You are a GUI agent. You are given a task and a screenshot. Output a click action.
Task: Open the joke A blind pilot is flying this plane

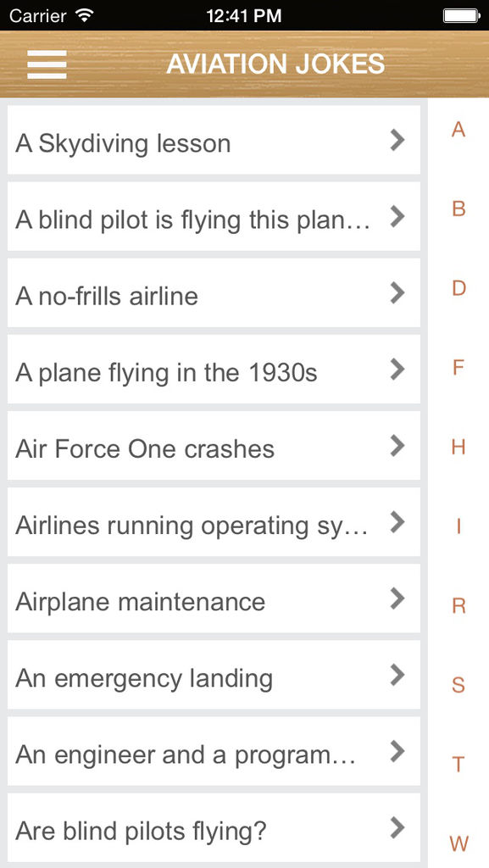(214, 216)
